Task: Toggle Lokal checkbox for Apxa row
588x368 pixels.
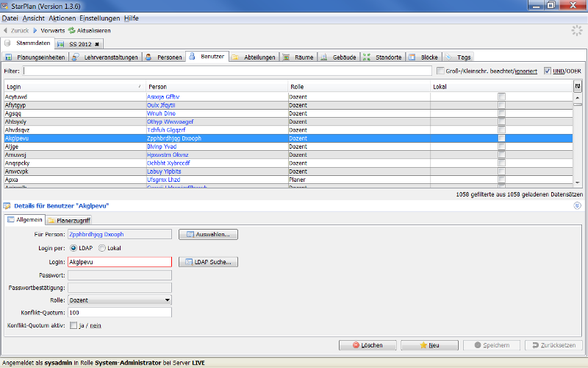Action: point(501,180)
